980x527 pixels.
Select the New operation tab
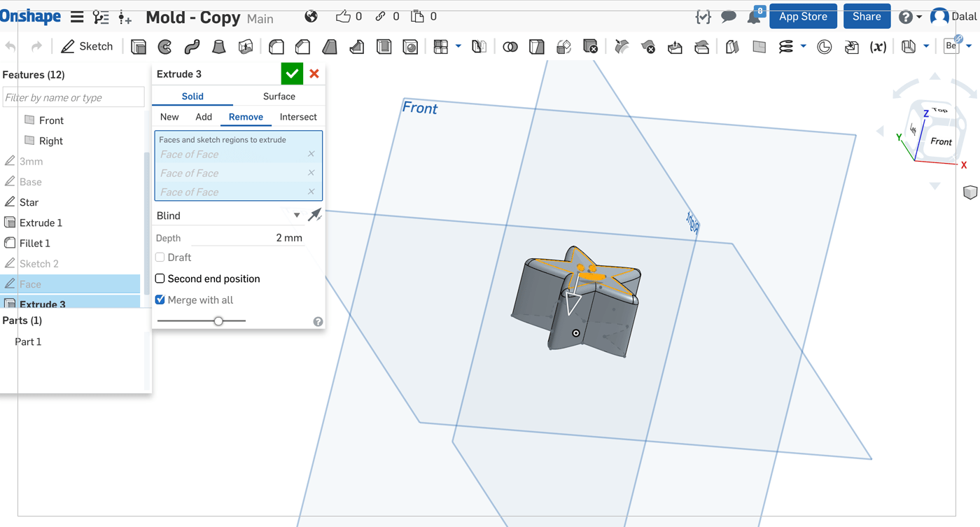pos(169,117)
